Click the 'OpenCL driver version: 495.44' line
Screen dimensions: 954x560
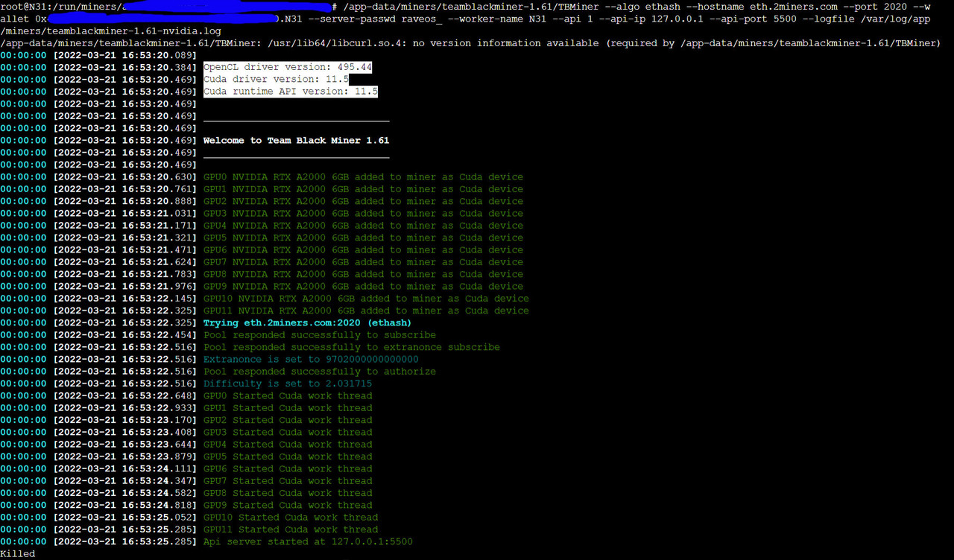coord(288,67)
